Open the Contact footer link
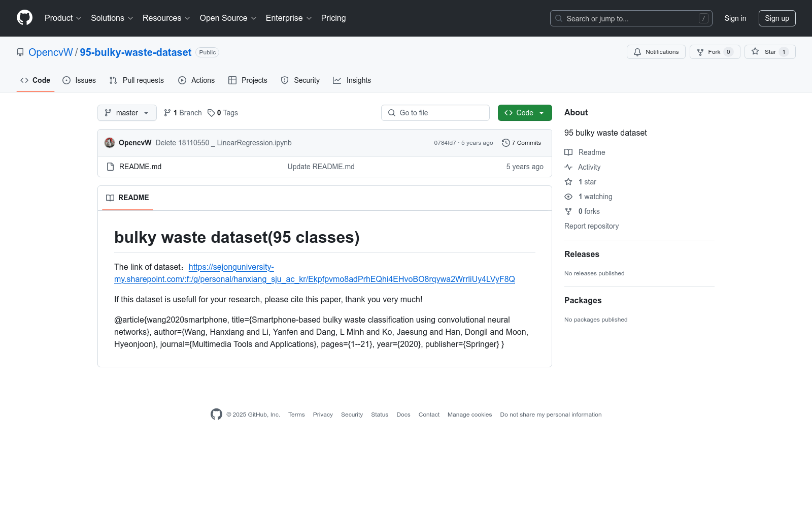 point(429,415)
